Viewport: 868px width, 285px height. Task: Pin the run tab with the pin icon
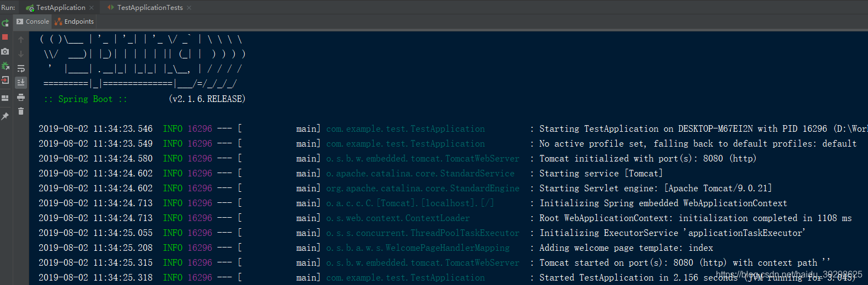click(5, 116)
